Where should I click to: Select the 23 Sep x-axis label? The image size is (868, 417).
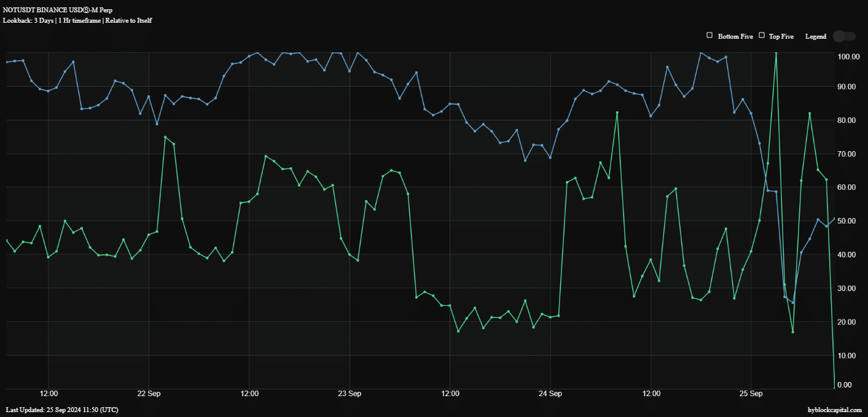click(350, 392)
